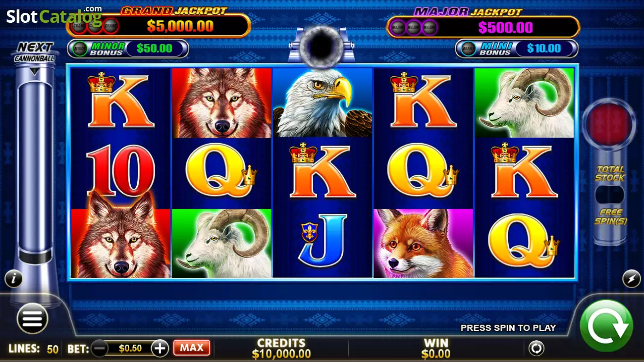
Task: Increase bet with the plus button
Action: pos(160,348)
